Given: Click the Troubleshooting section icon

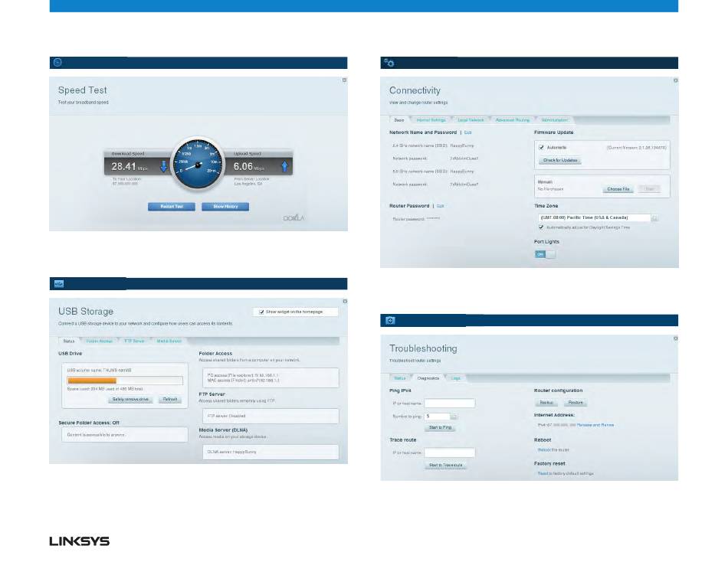Looking at the screenshot, I should [x=390, y=320].
